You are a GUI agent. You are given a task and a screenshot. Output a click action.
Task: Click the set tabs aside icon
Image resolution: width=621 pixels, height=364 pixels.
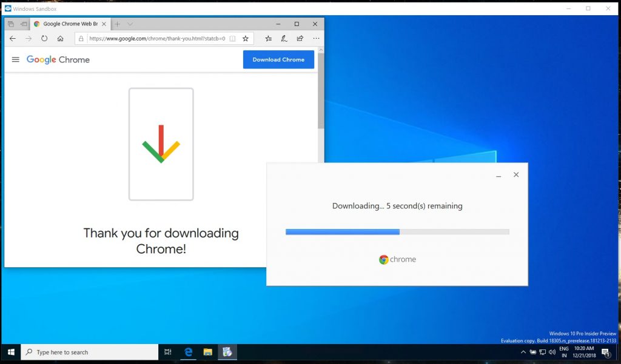point(24,24)
